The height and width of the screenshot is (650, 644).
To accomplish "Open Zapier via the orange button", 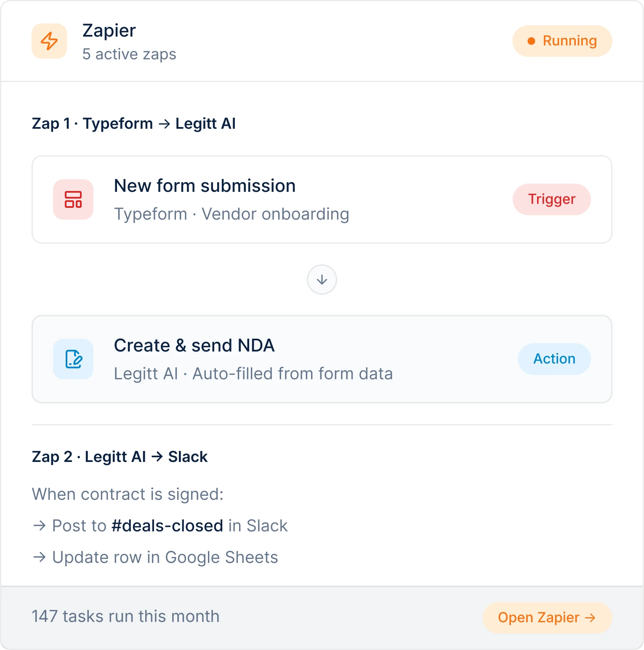I will pos(546,618).
